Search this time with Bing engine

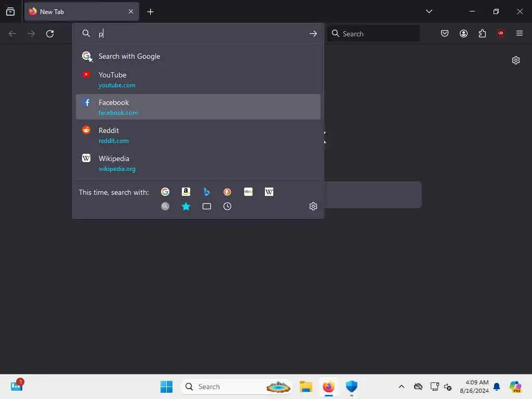click(207, 192)
